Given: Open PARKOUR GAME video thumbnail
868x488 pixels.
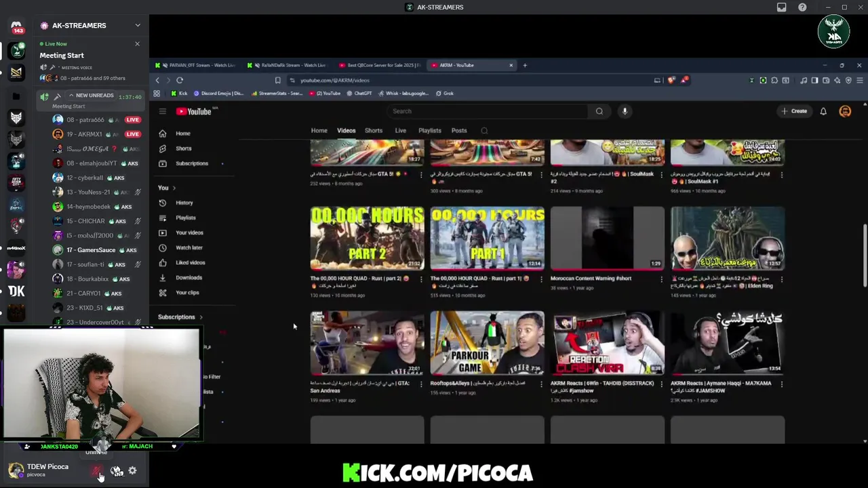Looking at the screenshot, I should pyautogui.click(x=487, y=343).
